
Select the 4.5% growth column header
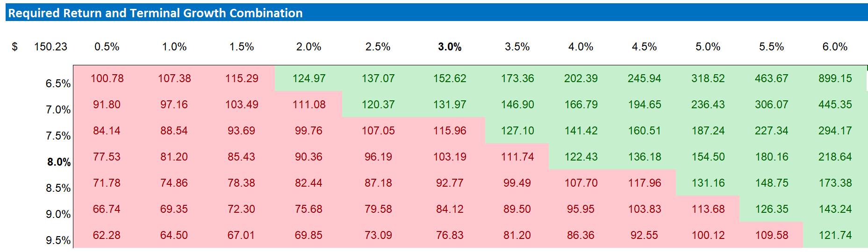pyautogui.click(x=644, y=47)
